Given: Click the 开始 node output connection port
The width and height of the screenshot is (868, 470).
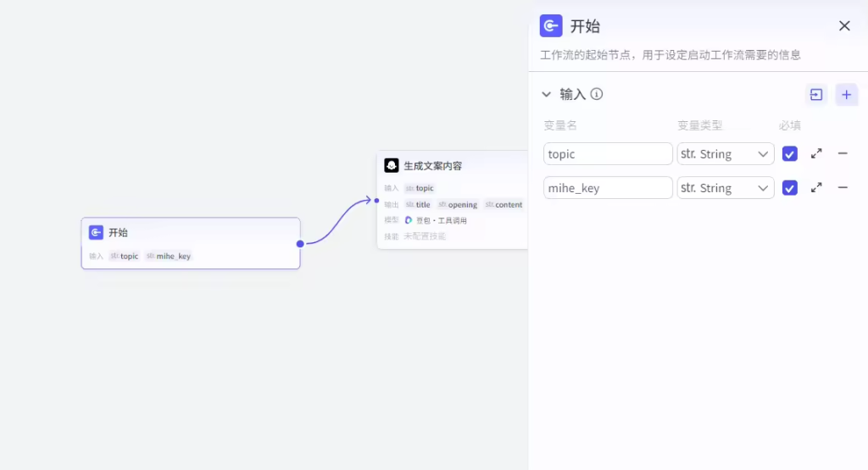Looking at the screenshot, I should point(300,244).
